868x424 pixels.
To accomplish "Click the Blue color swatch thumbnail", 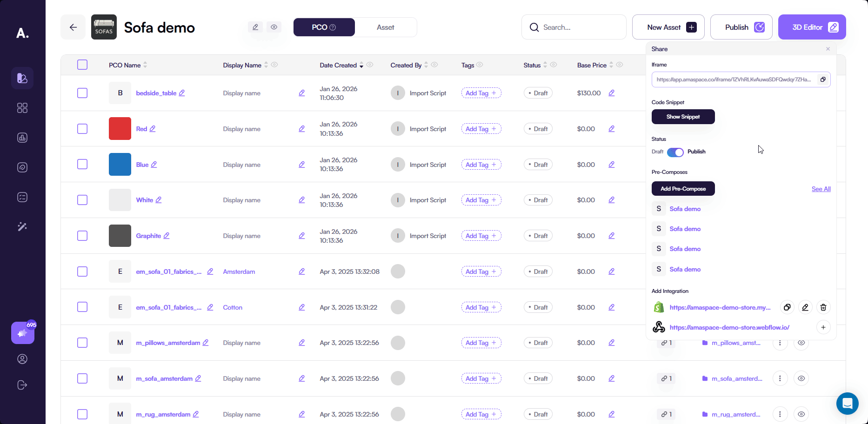I will click(120, 165).
